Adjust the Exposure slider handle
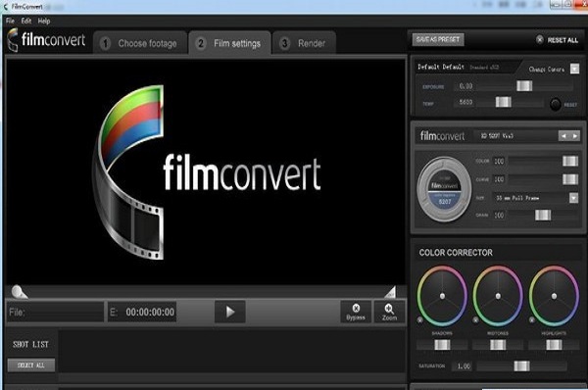588x390 pixels. click(x=524, y=86)
